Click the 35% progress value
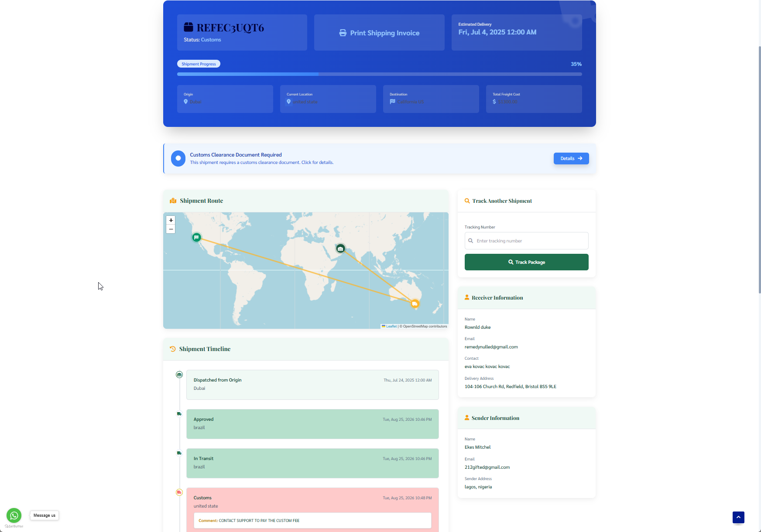This screenshot has width=761, height=532. pos(576,64)
